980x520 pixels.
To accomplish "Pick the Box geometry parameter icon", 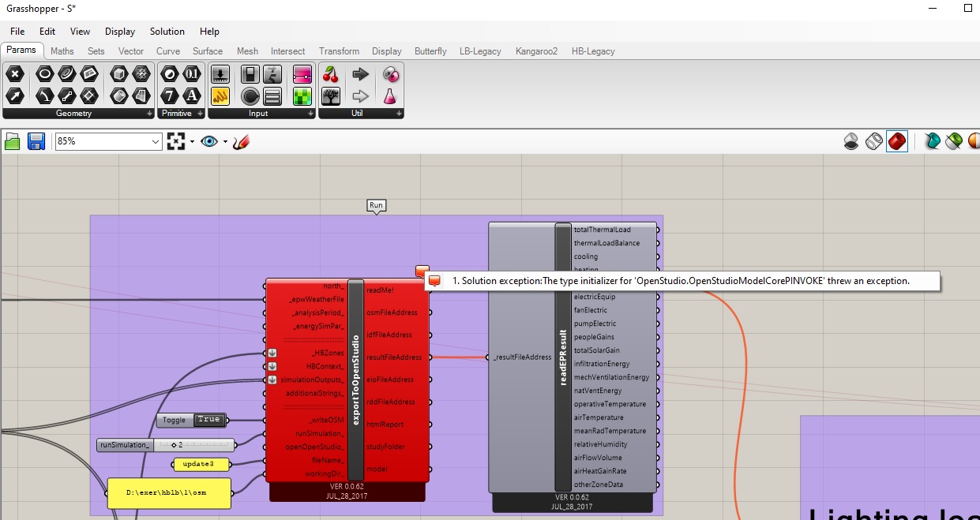I will (x=118, y=75).
